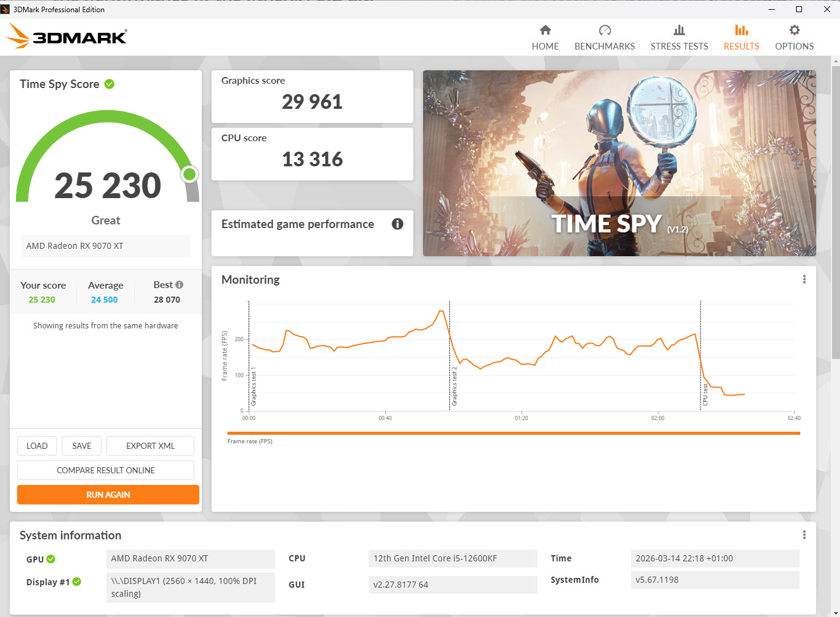
Task: Click the Estimated game performance heading
Action: tap(298, 224)
